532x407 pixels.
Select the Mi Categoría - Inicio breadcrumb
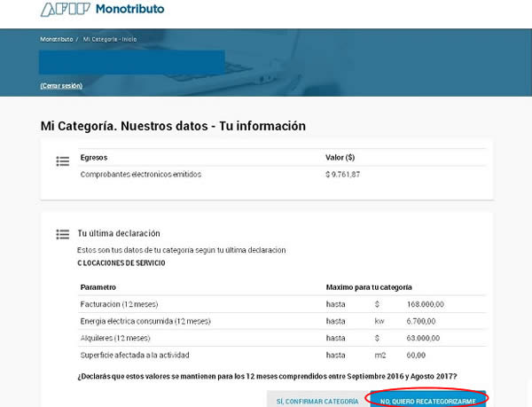click(x=110, y=39)
